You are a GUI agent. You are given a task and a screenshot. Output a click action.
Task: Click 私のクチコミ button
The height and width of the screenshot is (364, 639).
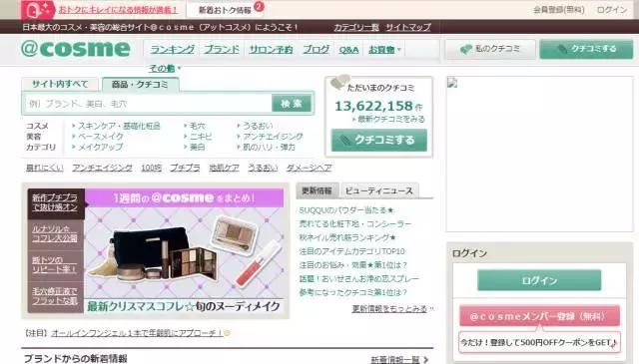490,49
